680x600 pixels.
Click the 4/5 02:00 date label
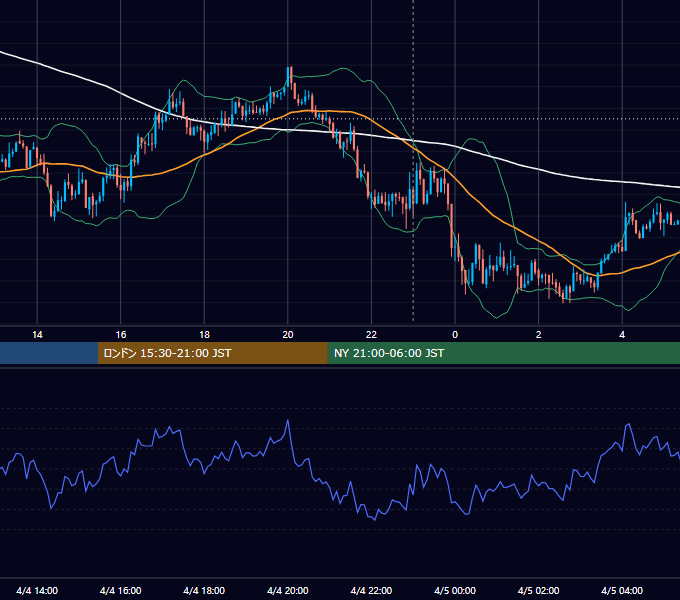pyautogui.click(x=539, y=590)
